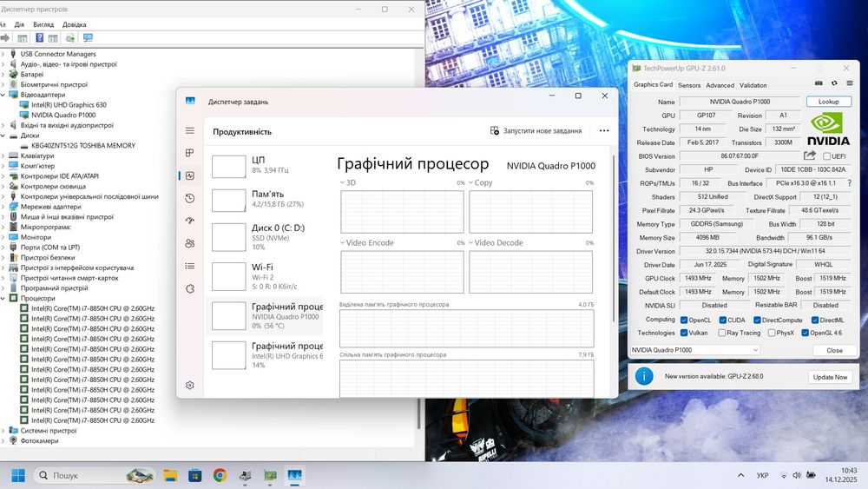Click the GPU-Z refresh icon
The height and width of the screenshot is (489, 868).
pyautogui.click(x=834, y=83)
